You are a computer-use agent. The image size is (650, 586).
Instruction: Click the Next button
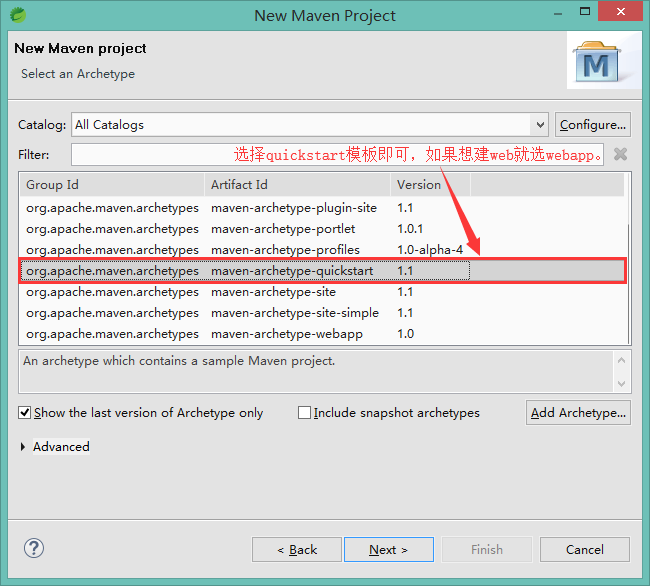coord(388,549)
